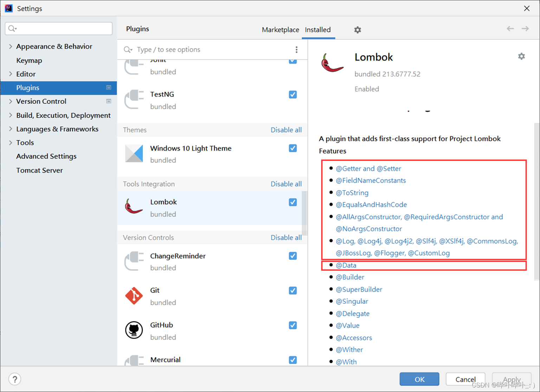
Task: Click the Lombok detail gear icon
Action: coord(521,56)
